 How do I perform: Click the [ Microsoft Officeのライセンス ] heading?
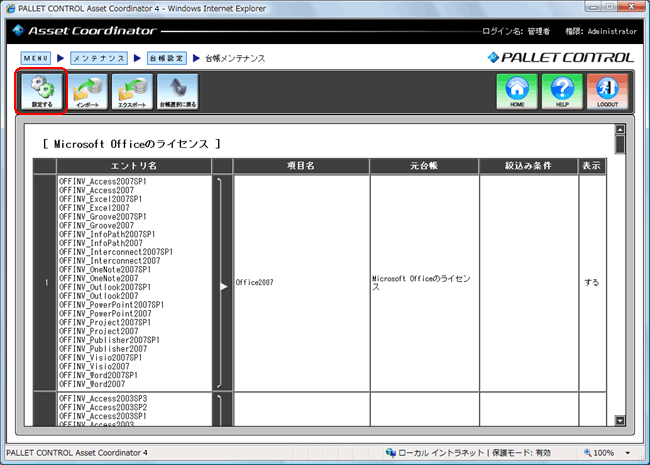pos(132,144)
